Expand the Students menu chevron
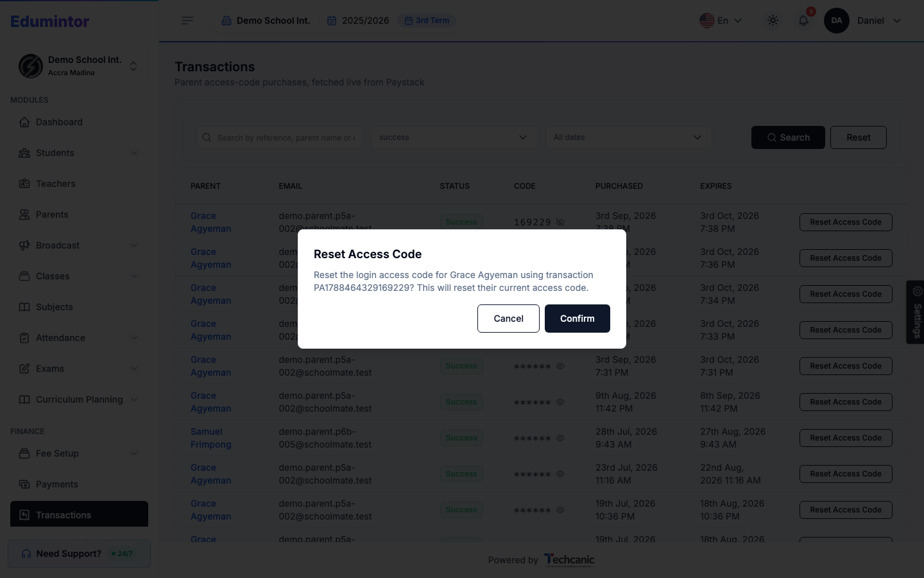The image size is (924, 578). click(x=134, y=153)
